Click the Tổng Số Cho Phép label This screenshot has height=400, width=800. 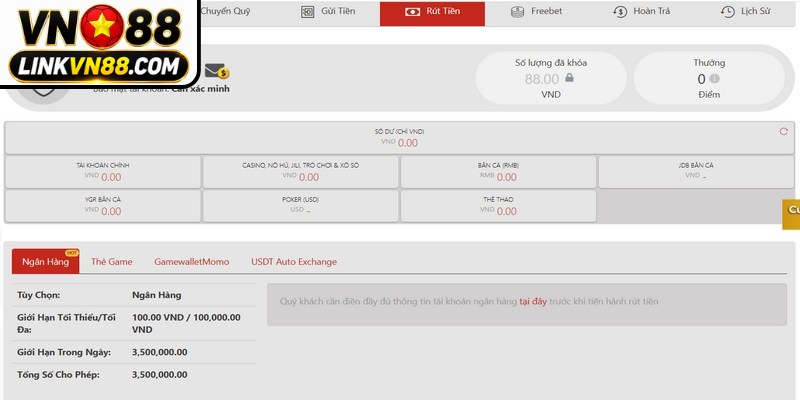point(58,374)
